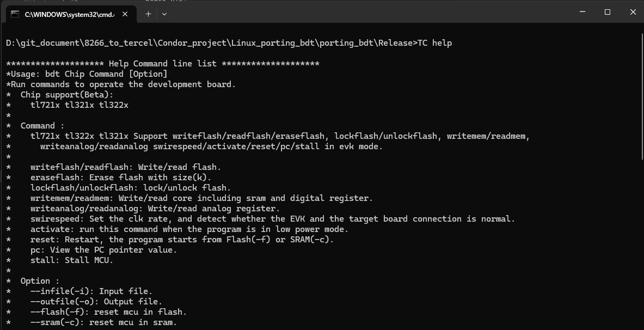
Task: Close the cmd.exe terminal tab
Action: click(x=125, y=14)
